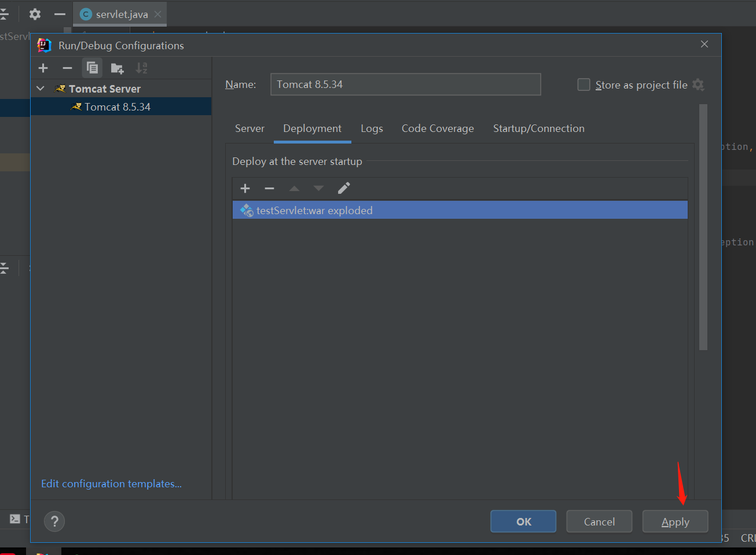The height and width of the screenshot is (555, 756).
Task: Click the Apply button
Action: pos(675,521)
